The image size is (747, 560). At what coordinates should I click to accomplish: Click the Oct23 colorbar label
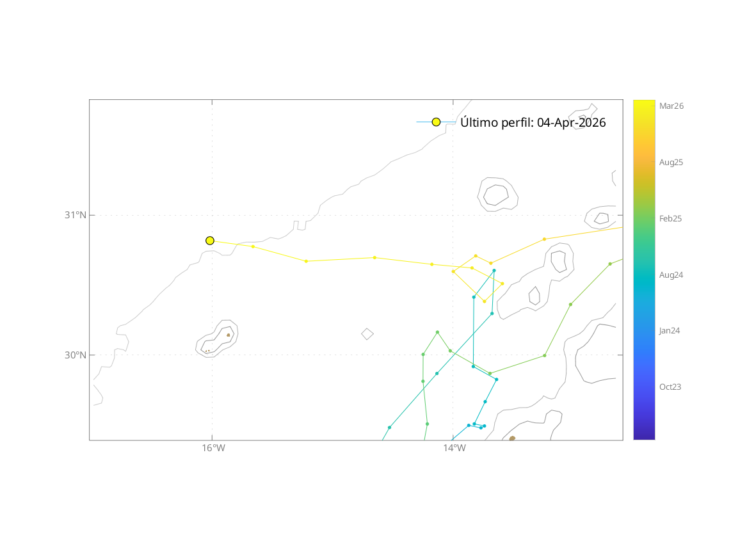coord(670,387)
